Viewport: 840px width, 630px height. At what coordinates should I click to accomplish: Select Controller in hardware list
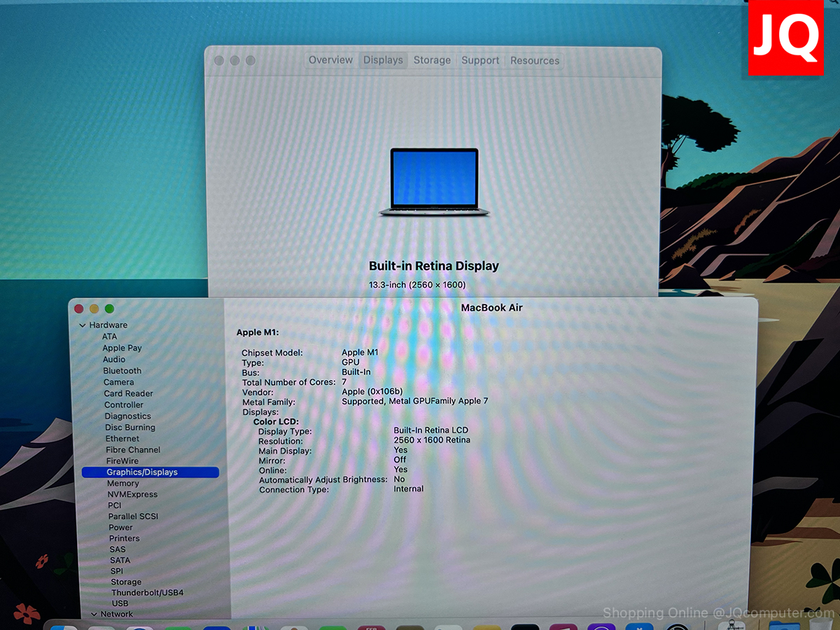pos(124,405)
